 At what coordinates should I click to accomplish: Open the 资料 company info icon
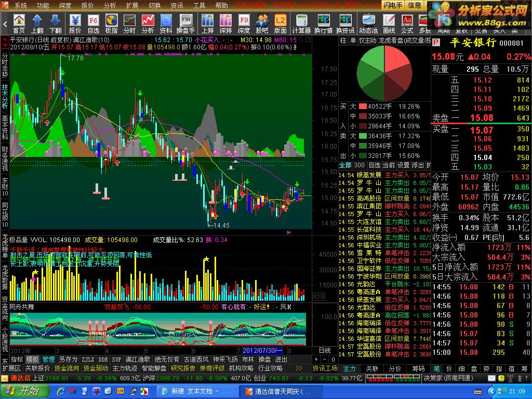tap(166, 24)
